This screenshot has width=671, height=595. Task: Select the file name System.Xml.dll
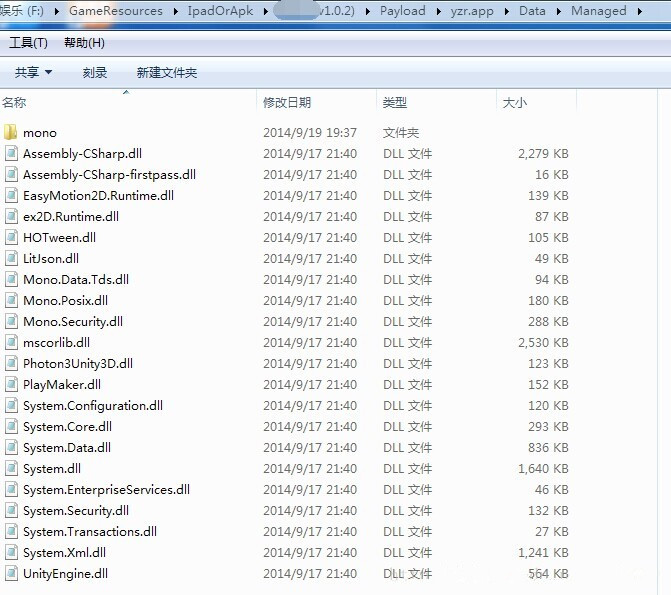pyautogui.click(x=64, y=552)
